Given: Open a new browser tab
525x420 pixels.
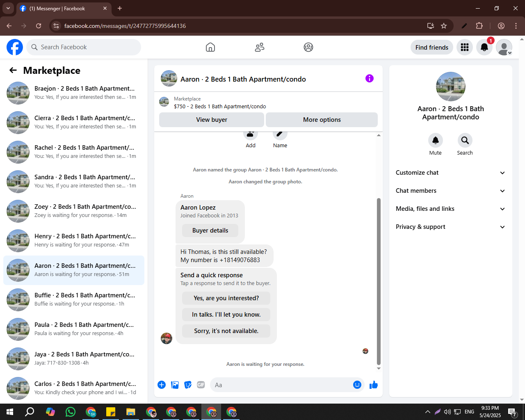Looking at the screenshot, I should pyautogui.click(x=120, y=8).
